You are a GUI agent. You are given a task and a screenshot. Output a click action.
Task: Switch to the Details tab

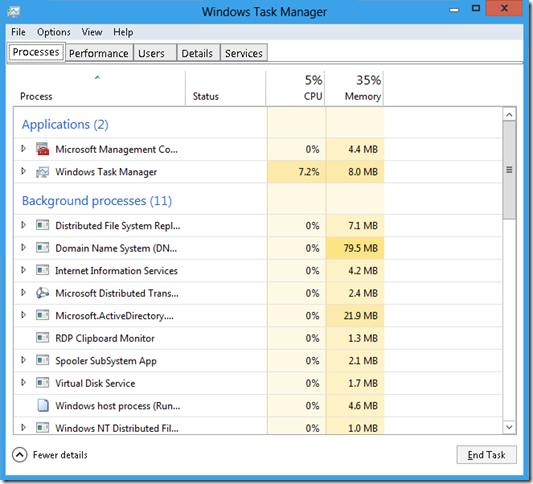click(x=198, y=53)
